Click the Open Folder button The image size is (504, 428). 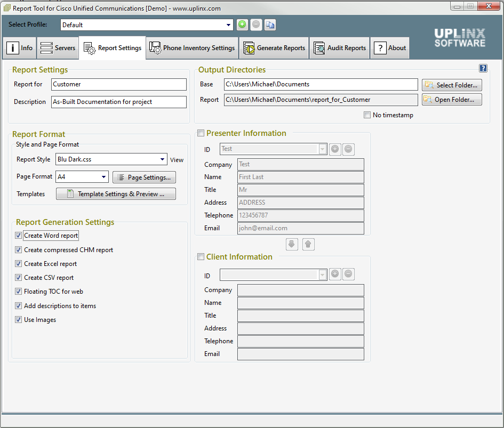pyautogui.click(x=452, y=100)
